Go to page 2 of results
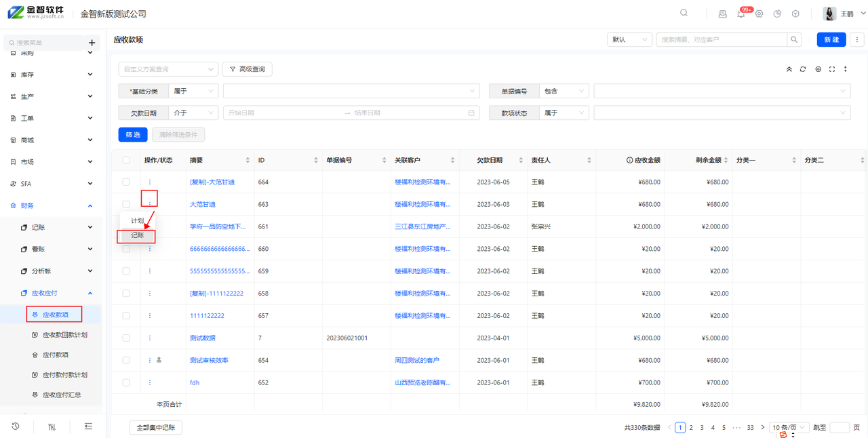Viewport: 868px width, 438px height. coord(691,427)
